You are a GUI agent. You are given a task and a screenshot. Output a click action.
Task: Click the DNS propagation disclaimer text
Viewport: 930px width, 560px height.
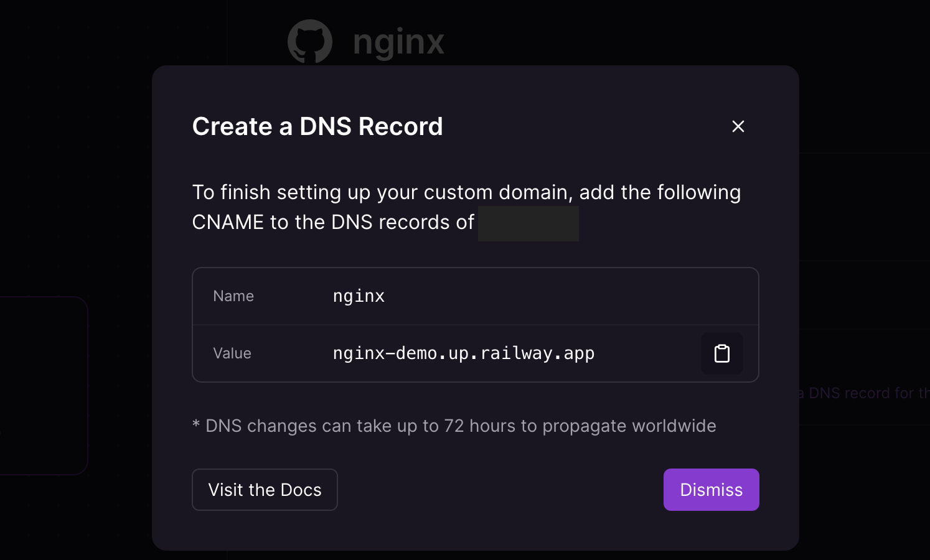click(454, 426)
